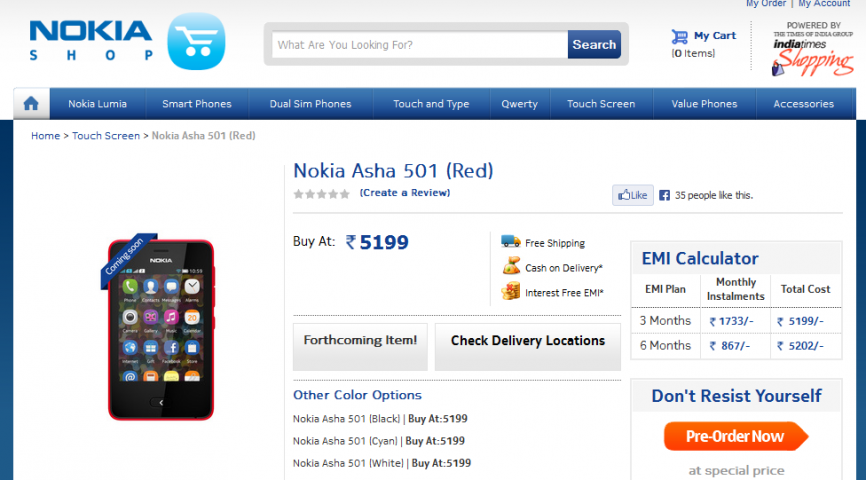
Task: Open My Cart via cart icon
Action: point(680,36)
